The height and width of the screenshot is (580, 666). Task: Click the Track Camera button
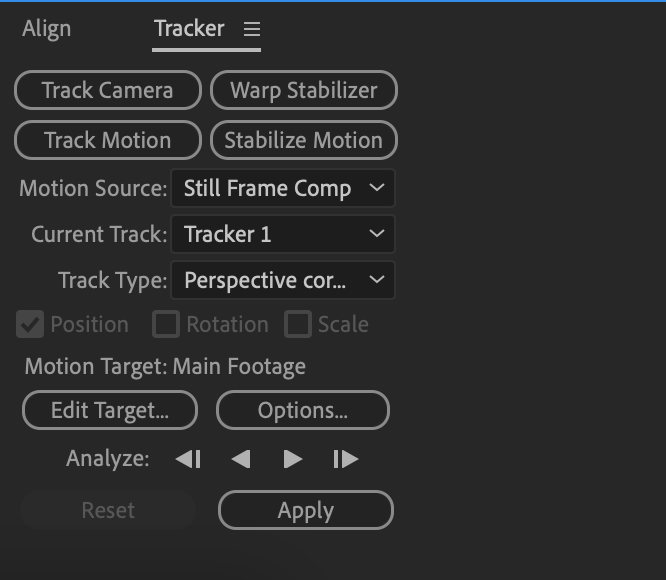point(108,90)
